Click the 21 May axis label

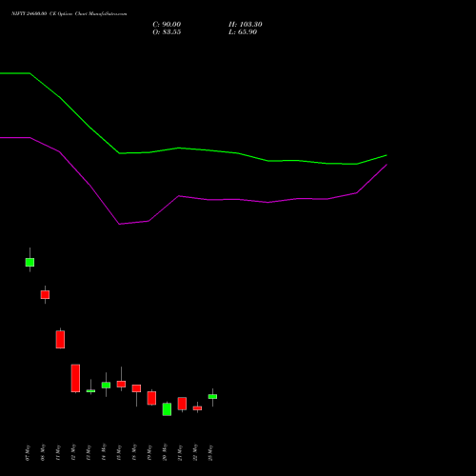(x=180, y=452)
